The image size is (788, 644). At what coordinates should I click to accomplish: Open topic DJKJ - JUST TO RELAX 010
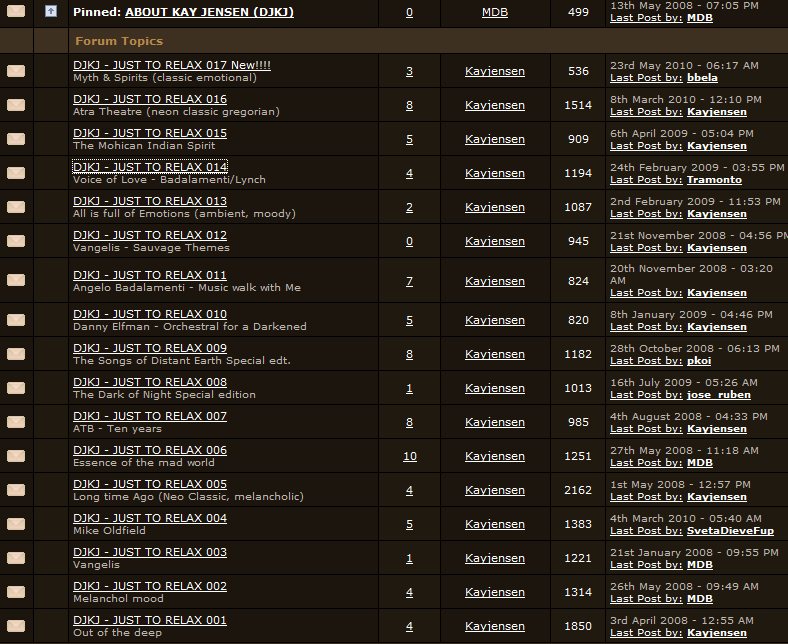pos(150,314)
